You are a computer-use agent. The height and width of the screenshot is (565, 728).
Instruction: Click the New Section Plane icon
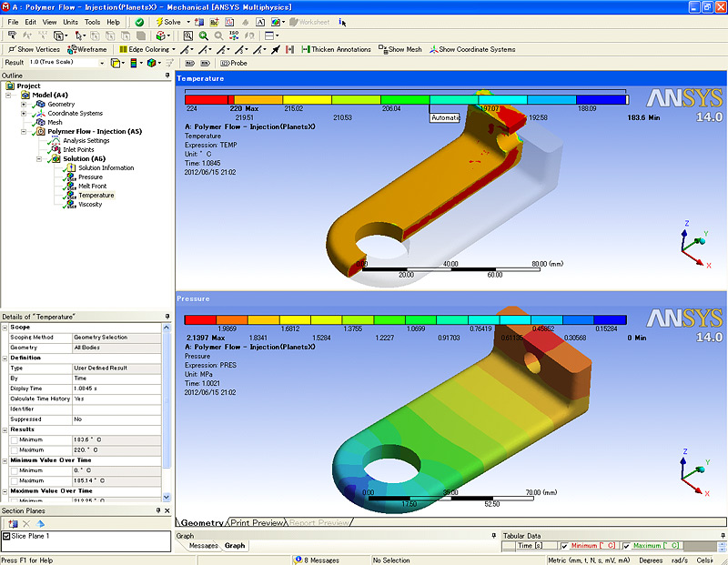pyautogui.click(x=13, y=524)
